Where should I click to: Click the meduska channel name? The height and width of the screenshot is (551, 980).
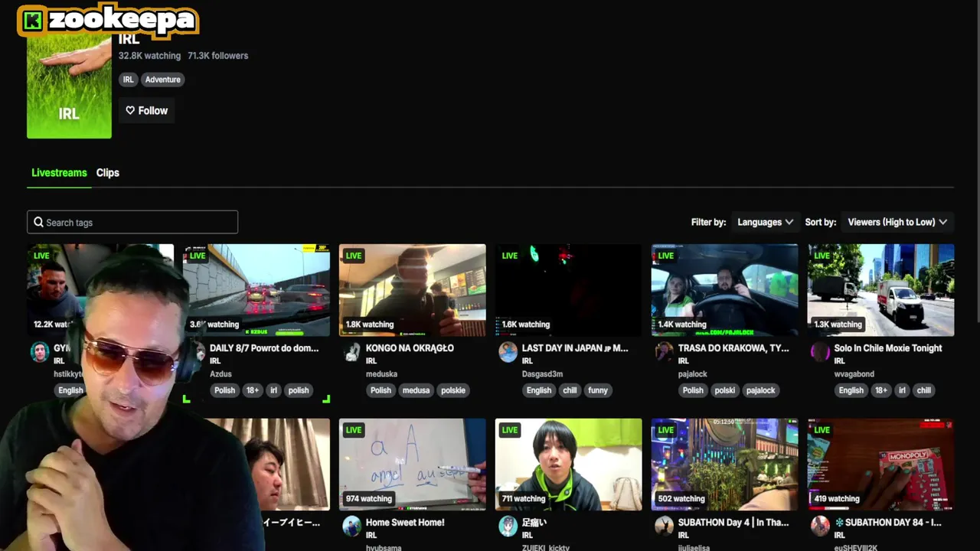point(381,374)
